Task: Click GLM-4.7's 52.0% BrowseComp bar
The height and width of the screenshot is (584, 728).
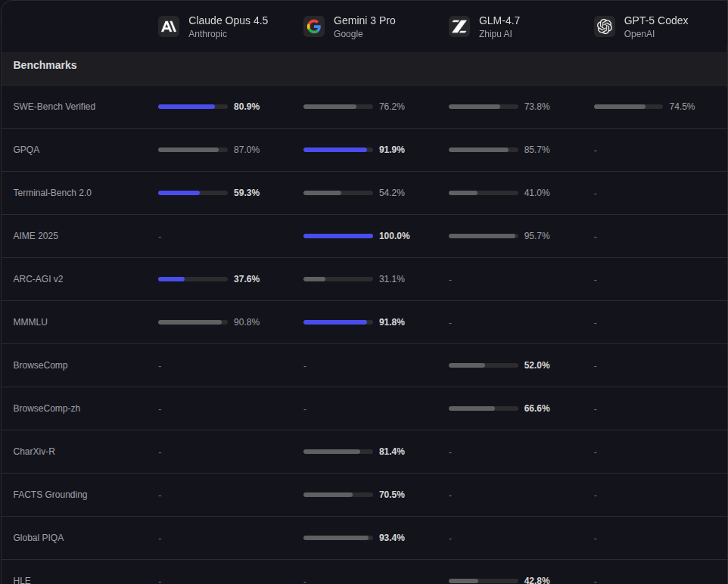Action: (x=483, y=365)
